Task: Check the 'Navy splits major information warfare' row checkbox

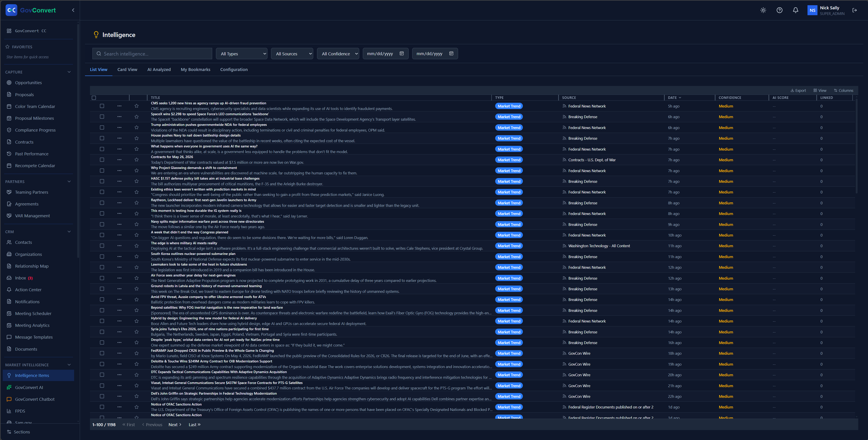Action: click(102, 224)
